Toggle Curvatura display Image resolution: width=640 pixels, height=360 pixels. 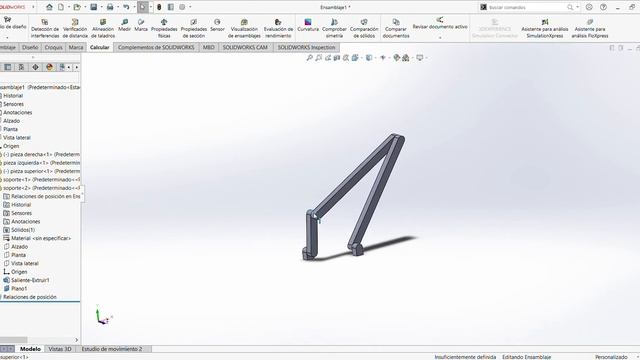[x=308, y=25]
